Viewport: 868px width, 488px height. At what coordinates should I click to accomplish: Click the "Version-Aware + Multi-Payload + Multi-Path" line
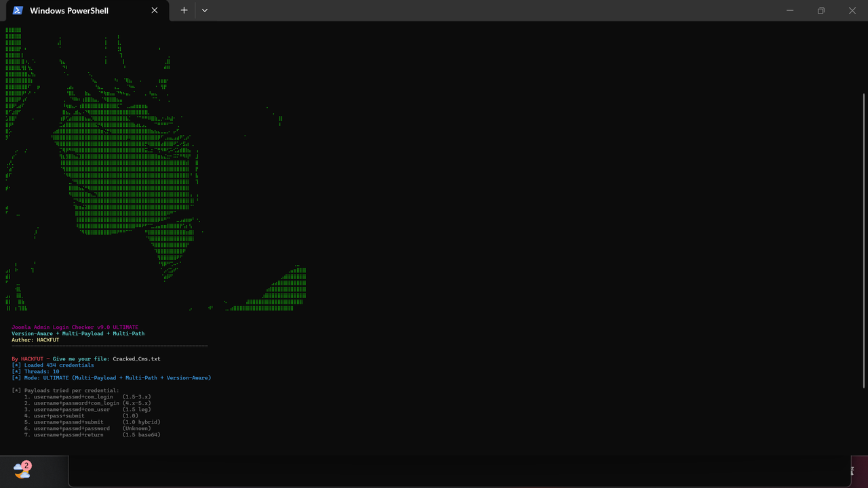(78, 333)
